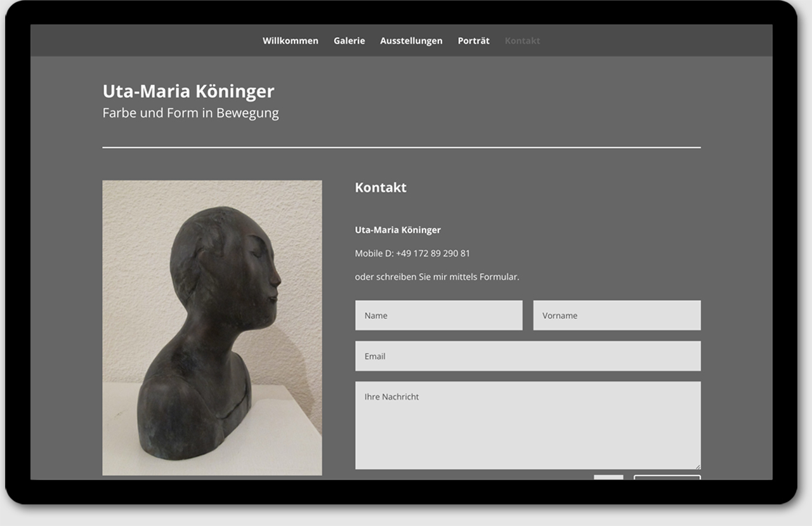This screenshot has width=812, height=526.
Task: Click the small captcha box below the message
Action: pyautogui.click(x=608, y=477)
